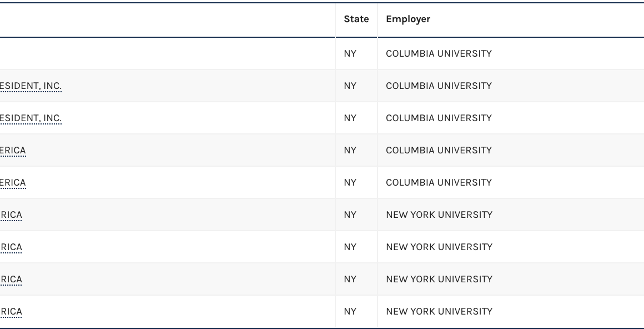The image size is (644, 329).
Task: Click Columbia University in the last Columbia row
Action: (x=439, y=182)
